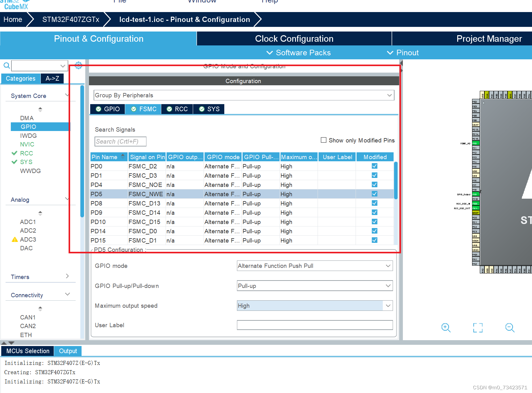Select the GPIO peripheral tab

pyautogui.click(x=108, y=109)
